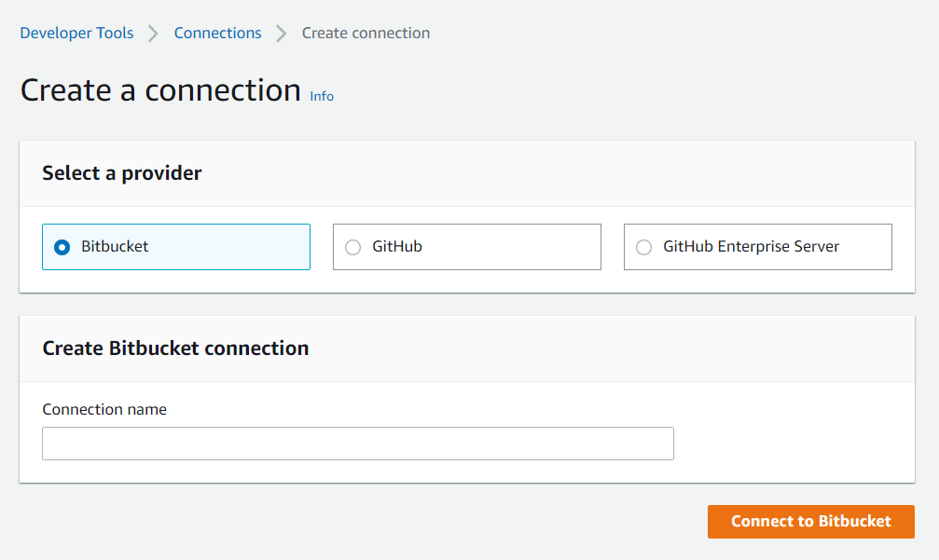Click the Create Bitbucket connection section header
The height and width of the screenshot is (560, 939).
click(x=174, y=348)
